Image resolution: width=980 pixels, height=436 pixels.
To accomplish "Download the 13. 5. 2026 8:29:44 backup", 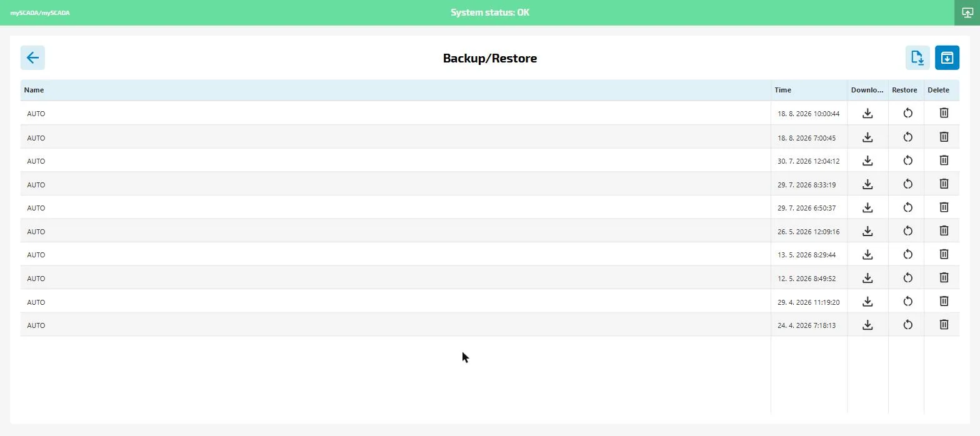I will coord(867,254).
